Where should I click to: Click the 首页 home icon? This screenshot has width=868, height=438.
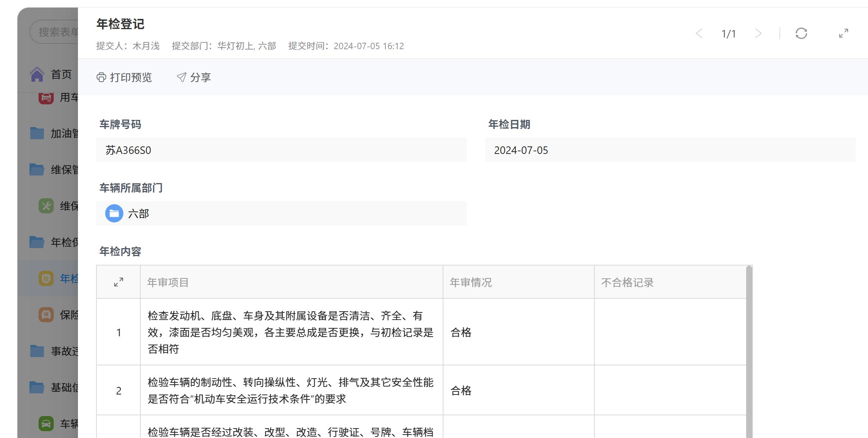point(37,75)
